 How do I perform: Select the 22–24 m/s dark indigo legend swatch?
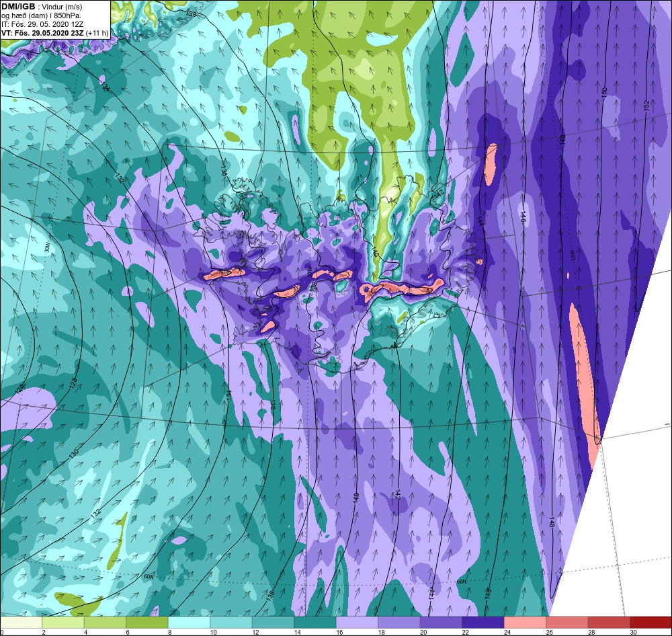tap(483, 622)
